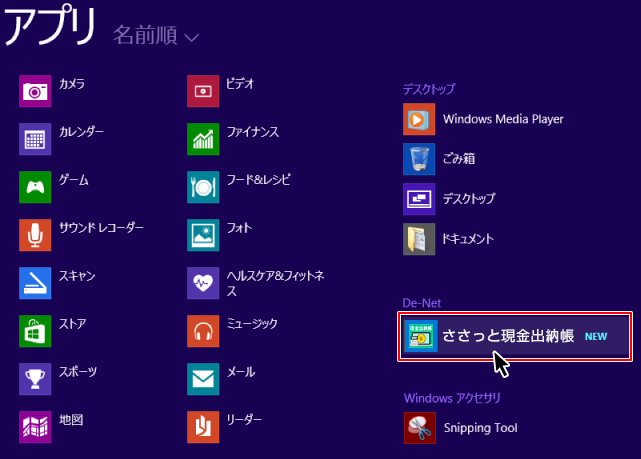
Task: Click the カレンダー label text
Action: [81, 132]
